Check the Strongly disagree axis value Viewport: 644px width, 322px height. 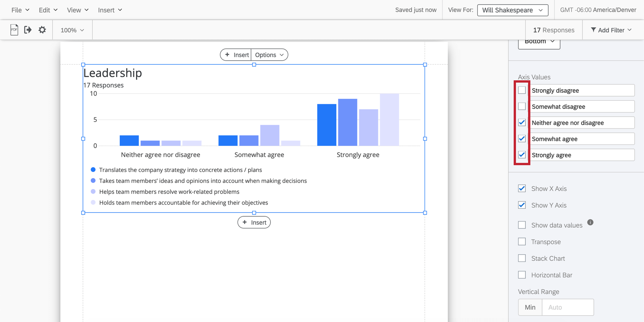[x=522, y=90]
